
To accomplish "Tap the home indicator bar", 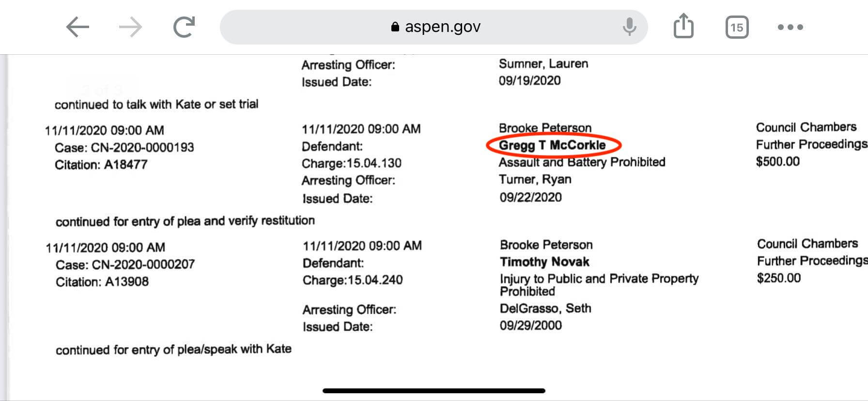I will [434, 390].
